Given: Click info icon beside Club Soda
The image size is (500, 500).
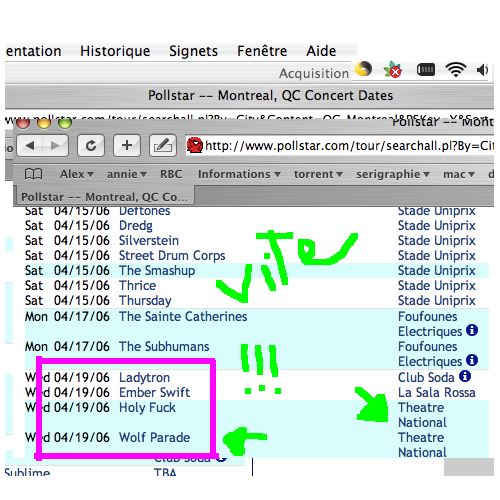Looking at the screenshot, I should 465,376.
